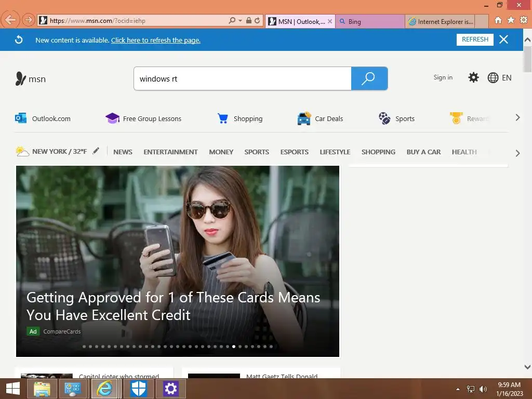
Task: Open Favorites star icon
Action: coord(511,20)
